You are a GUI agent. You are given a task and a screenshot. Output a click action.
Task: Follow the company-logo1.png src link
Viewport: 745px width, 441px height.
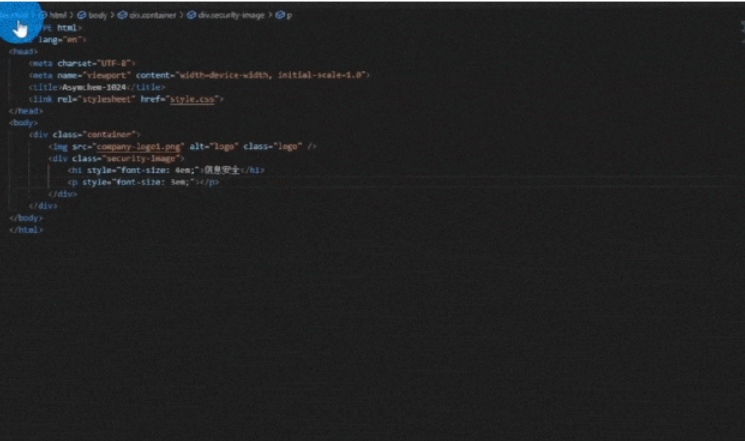click(x=136, y=146)
